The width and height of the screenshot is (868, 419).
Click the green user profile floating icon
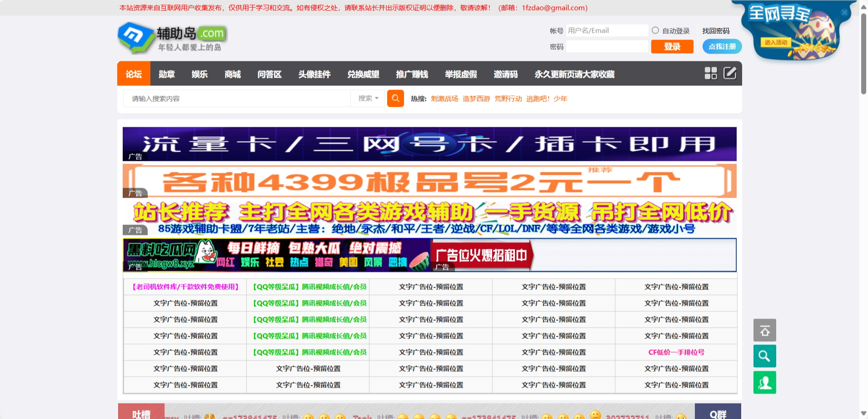pyautogui.click(x=764, y=383)
